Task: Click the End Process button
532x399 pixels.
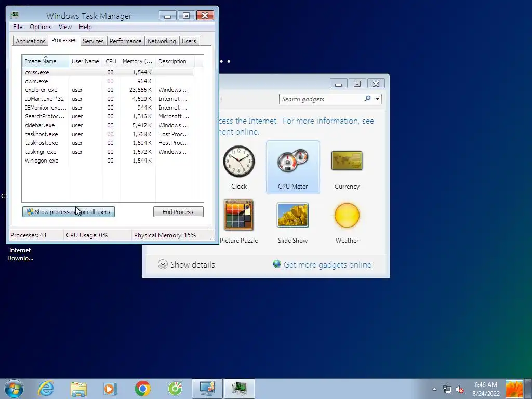Action: (x=178, y=212)
